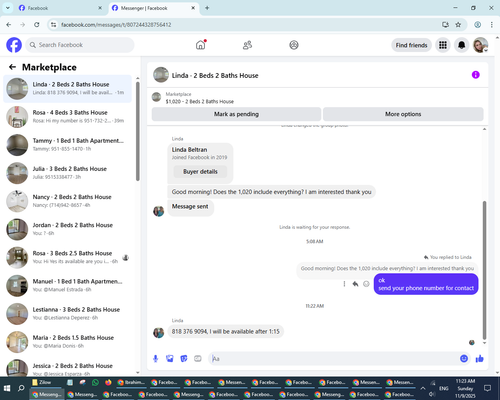
Task: Open the emoji picker in composer
Action: pos(464,359)
